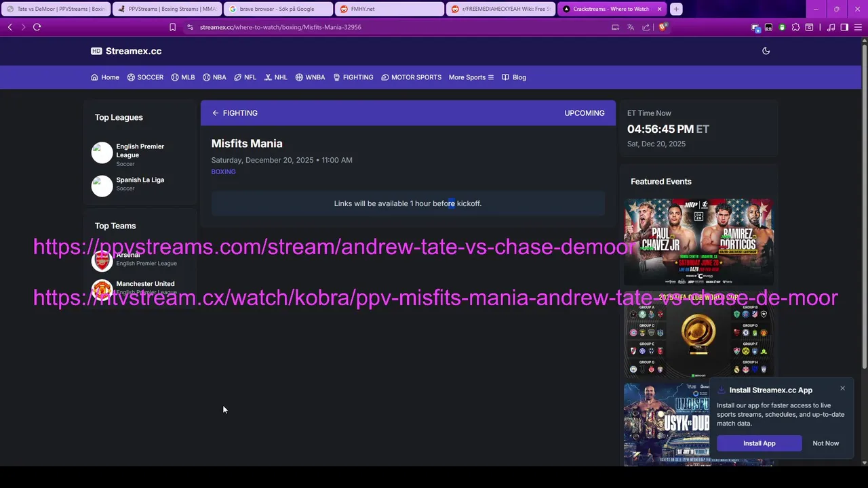
Task: Open SOCCER in the navigation bar
Action: coord(145,77)
